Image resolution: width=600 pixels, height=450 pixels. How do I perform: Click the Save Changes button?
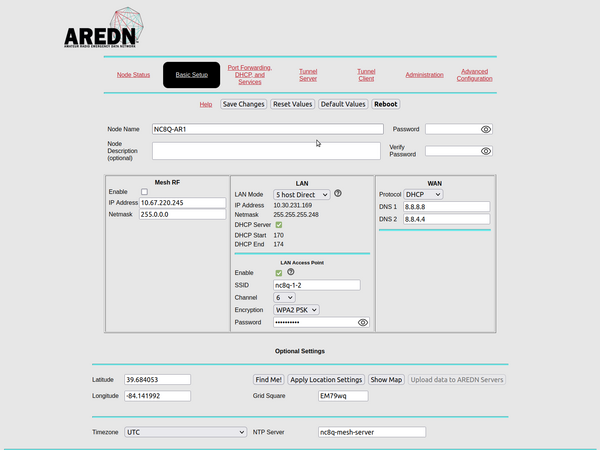(x=243, y=104)
